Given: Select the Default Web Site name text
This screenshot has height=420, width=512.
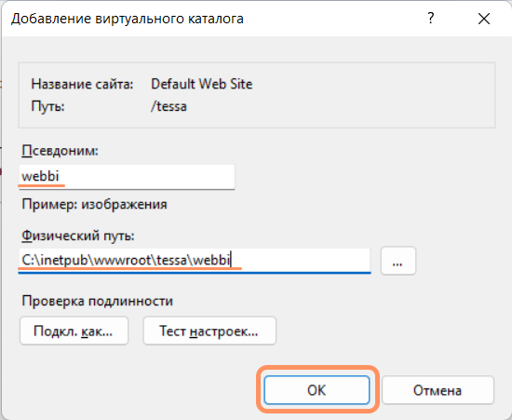Looking at the screenshot, I should pos(201,84).
